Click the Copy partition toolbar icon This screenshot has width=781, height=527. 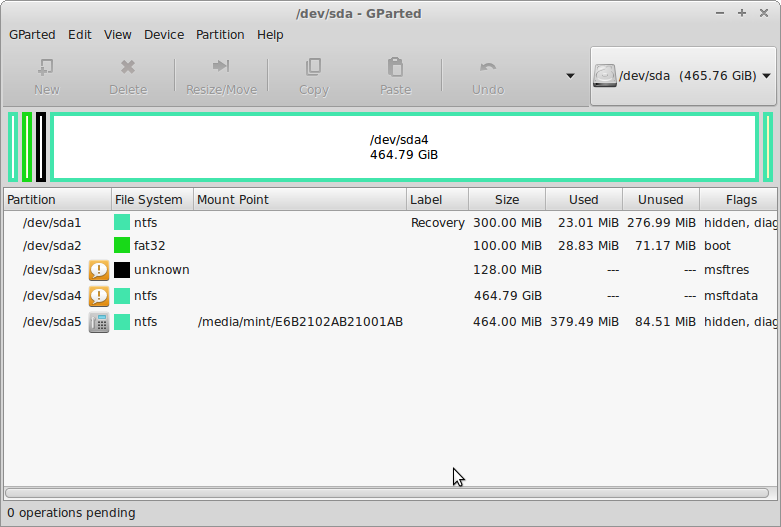tap(313, 67)
